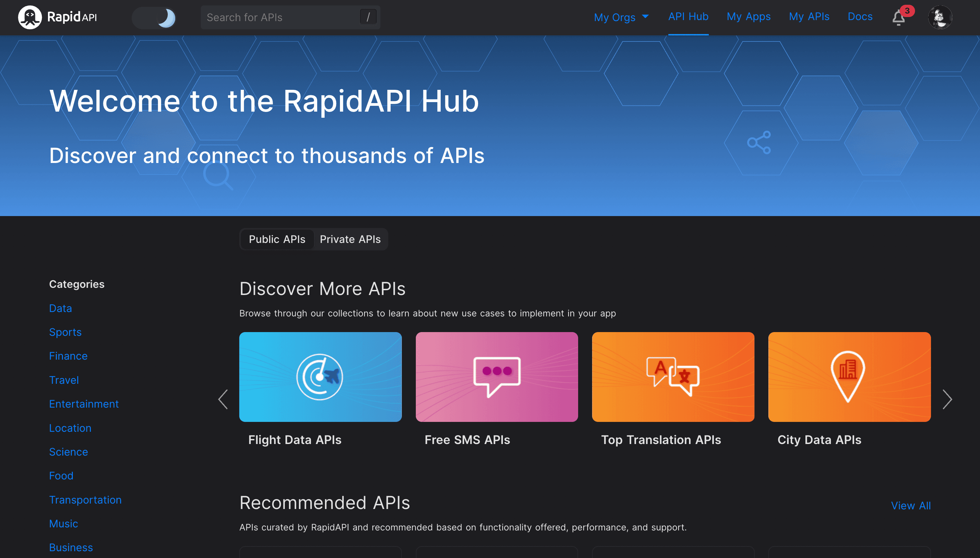Expand the My Orgs dropdown
The image size is (980, 558).
[x=621, y=17]
